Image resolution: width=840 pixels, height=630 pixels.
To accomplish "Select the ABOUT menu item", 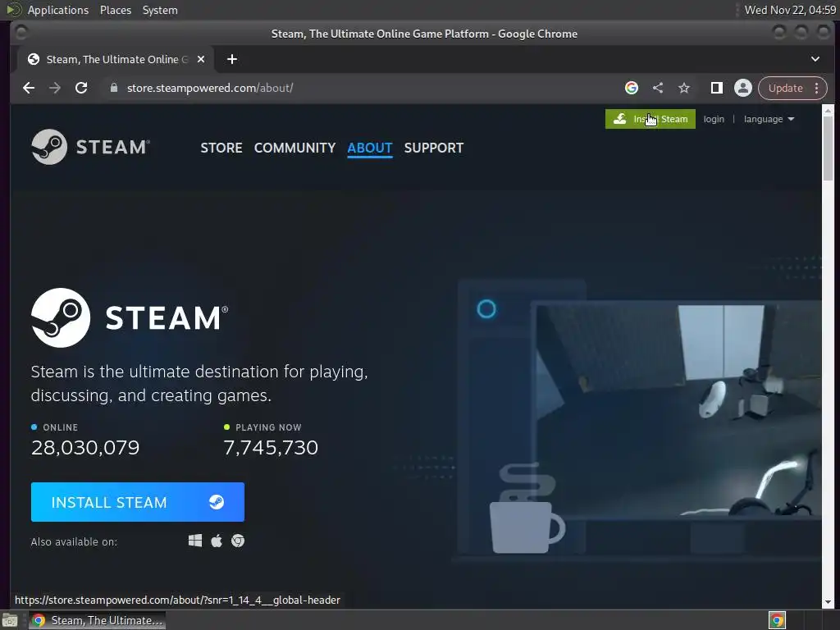I will click(370, 148).
